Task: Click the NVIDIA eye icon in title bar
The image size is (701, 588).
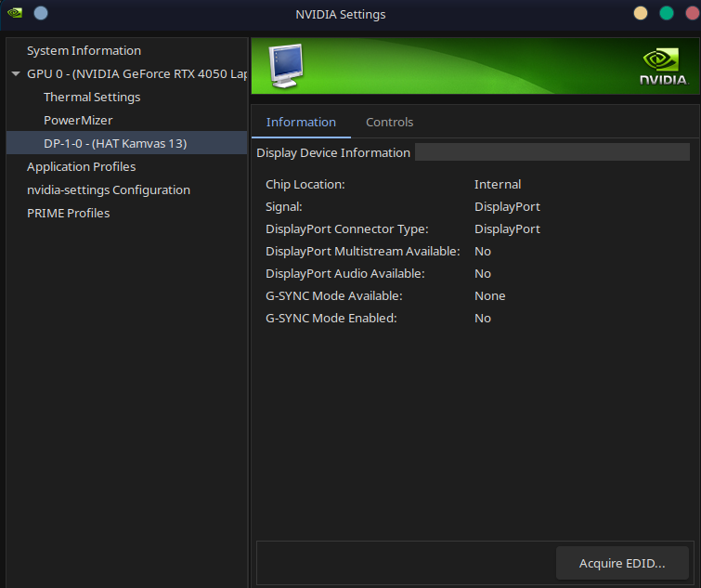Action: 15,14
